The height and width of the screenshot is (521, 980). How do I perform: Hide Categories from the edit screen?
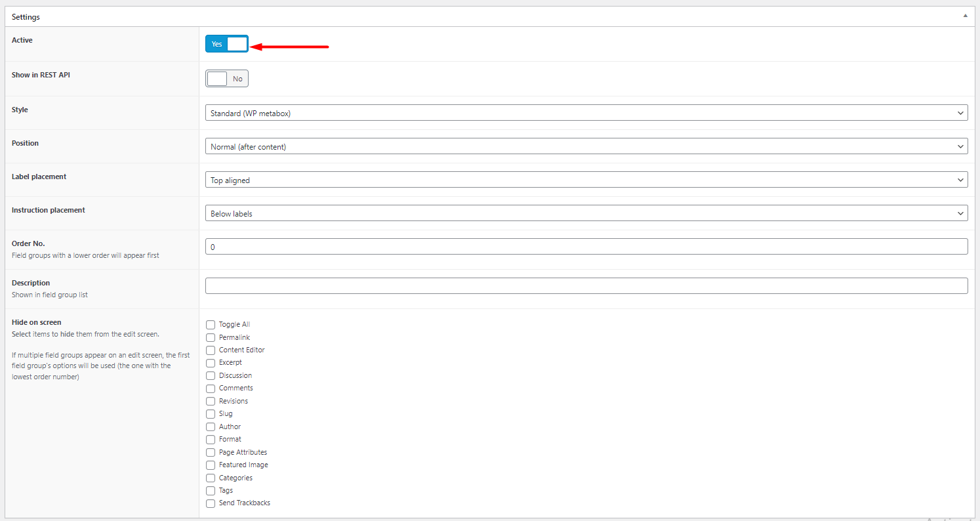(x=211, y=477)
